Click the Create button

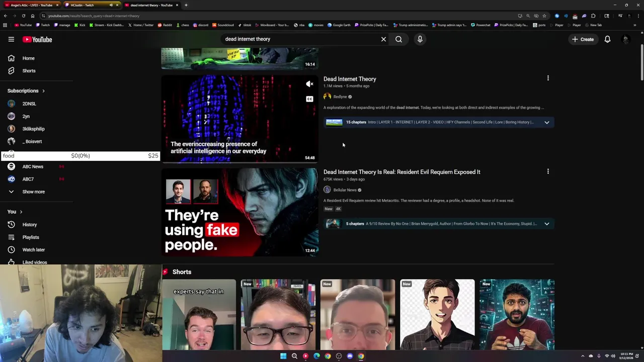(x=583, y=39)
